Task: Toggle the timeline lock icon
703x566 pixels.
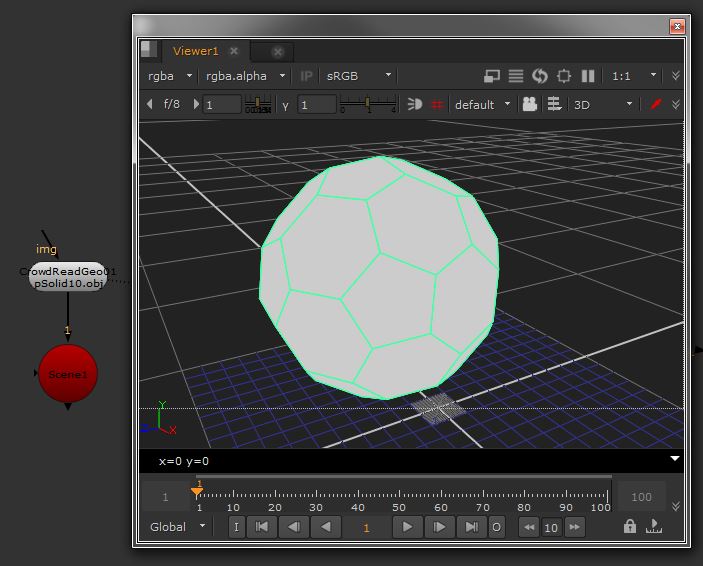Action: 630,526
